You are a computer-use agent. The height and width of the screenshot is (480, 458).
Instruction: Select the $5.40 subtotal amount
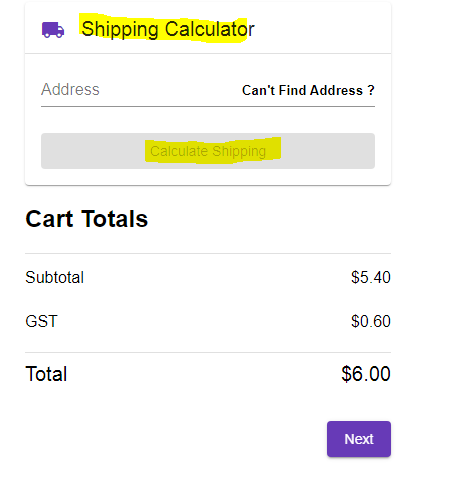(x=371, y=277)
